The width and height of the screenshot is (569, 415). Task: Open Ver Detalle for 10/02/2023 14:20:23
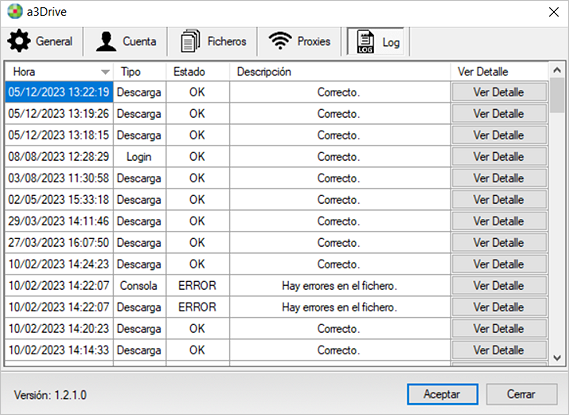(499, 329)
